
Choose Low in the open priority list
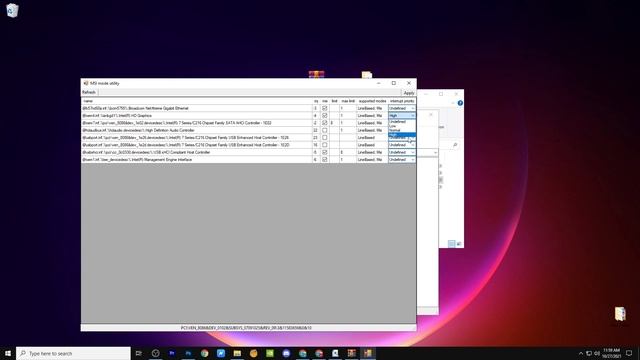point(402,126)
